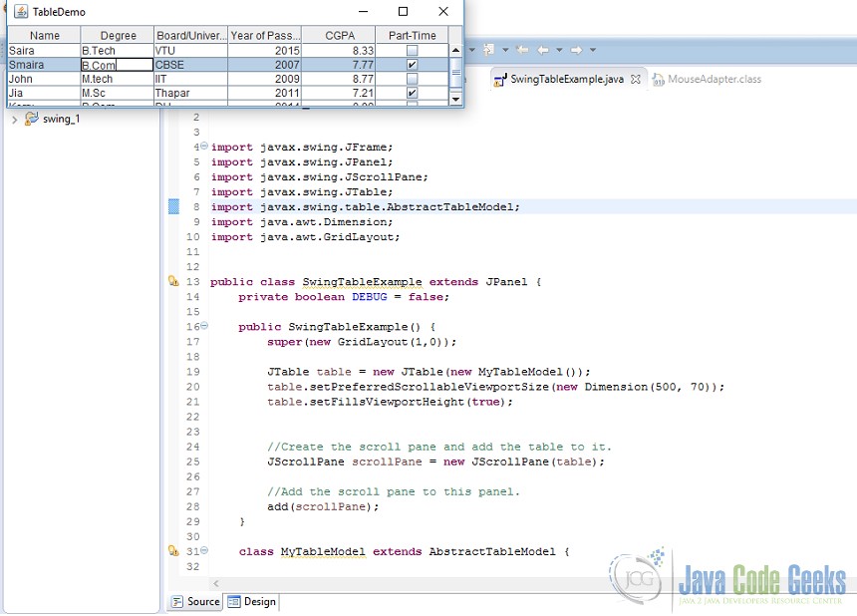The width and height of the screenshot is (857, 616).
Task: Select the Thapar board cell
Action: (190, 93)
